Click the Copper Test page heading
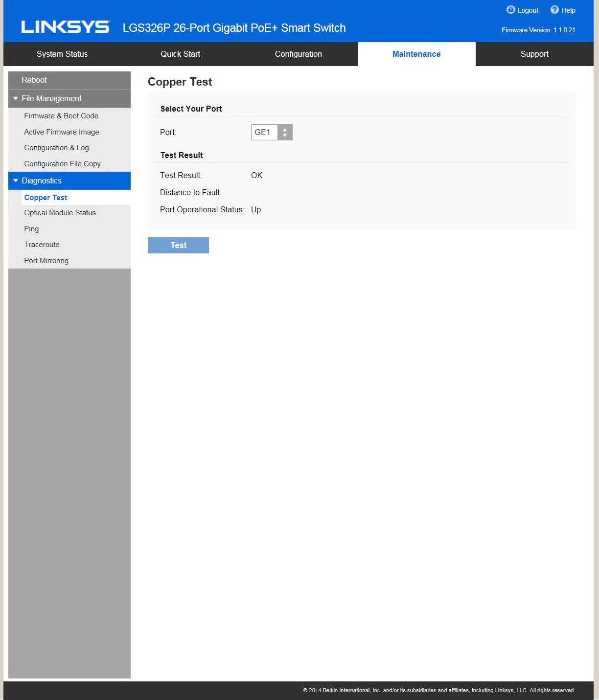This screenshot has width=599, height=700. (x=180, y=82)
